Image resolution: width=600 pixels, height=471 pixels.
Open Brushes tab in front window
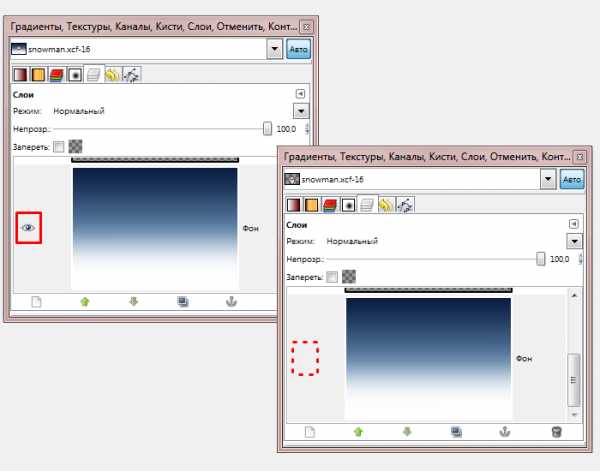(x=348, y=205)
